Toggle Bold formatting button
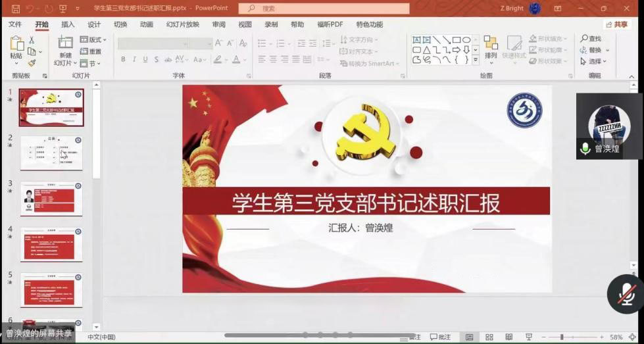Screen dimensions: 644x344 (x=123, y=59)
